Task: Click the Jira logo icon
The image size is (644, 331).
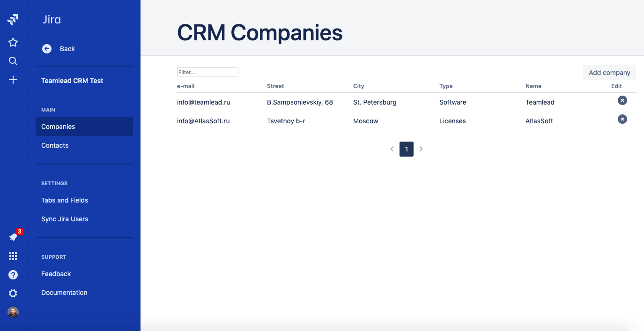Action: pyautogui.click(x=13, y=20)
